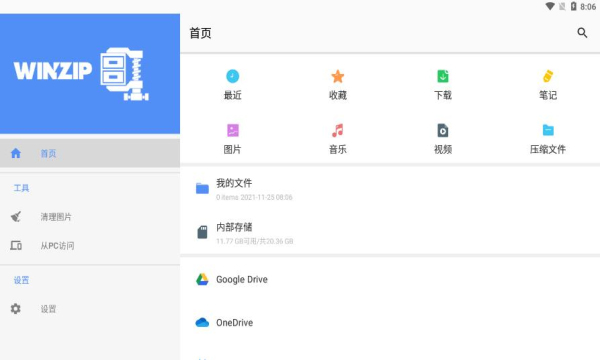600x360 pixels.
Task: Click the gear icon for 设置
Action: pyautogui.click(x=16, y=309)
